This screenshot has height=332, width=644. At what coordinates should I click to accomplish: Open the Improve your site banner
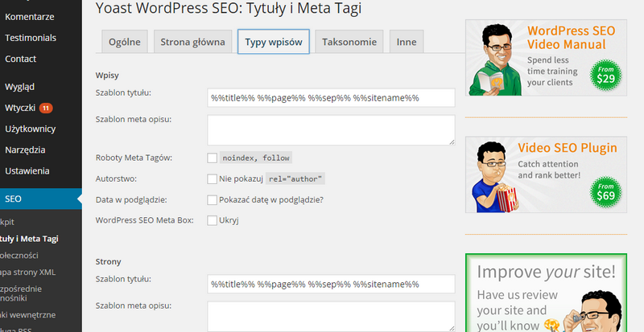pyautogui.click(x=546, y=293)
